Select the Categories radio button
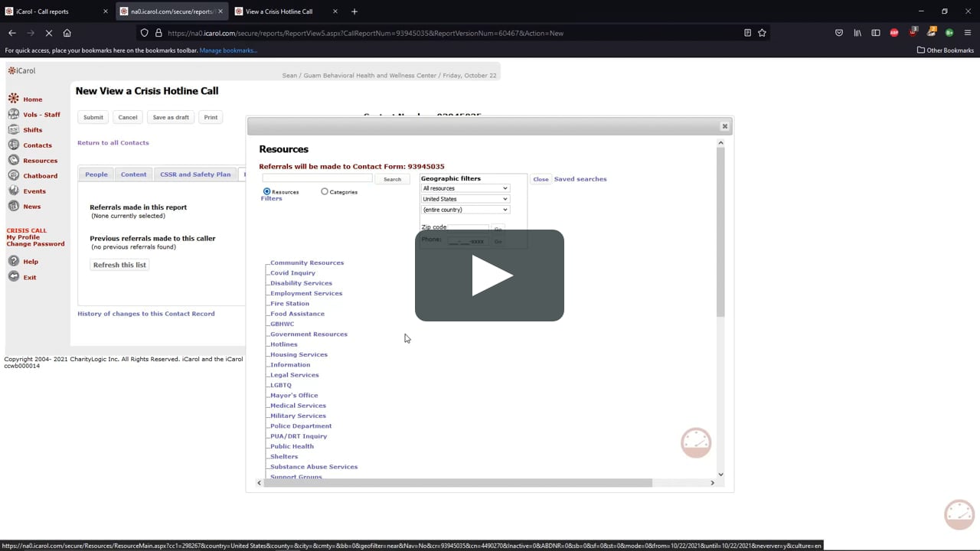 (325, 192)
